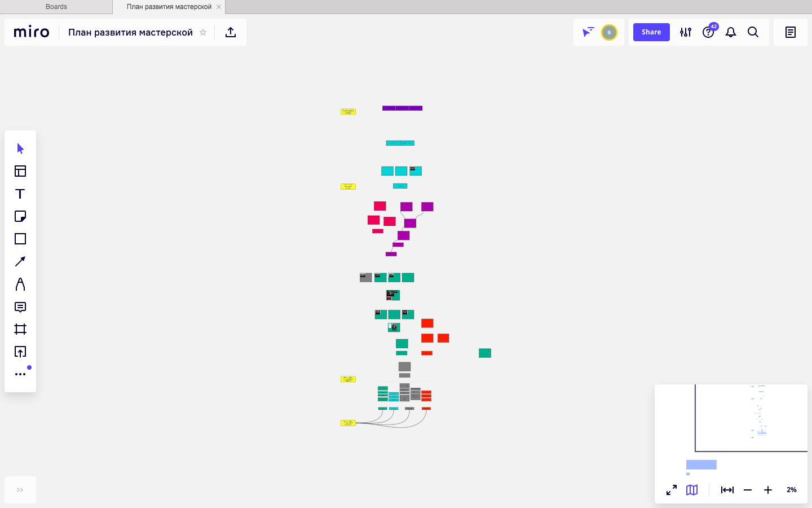Open the Templates tool

tap(20, 171)
